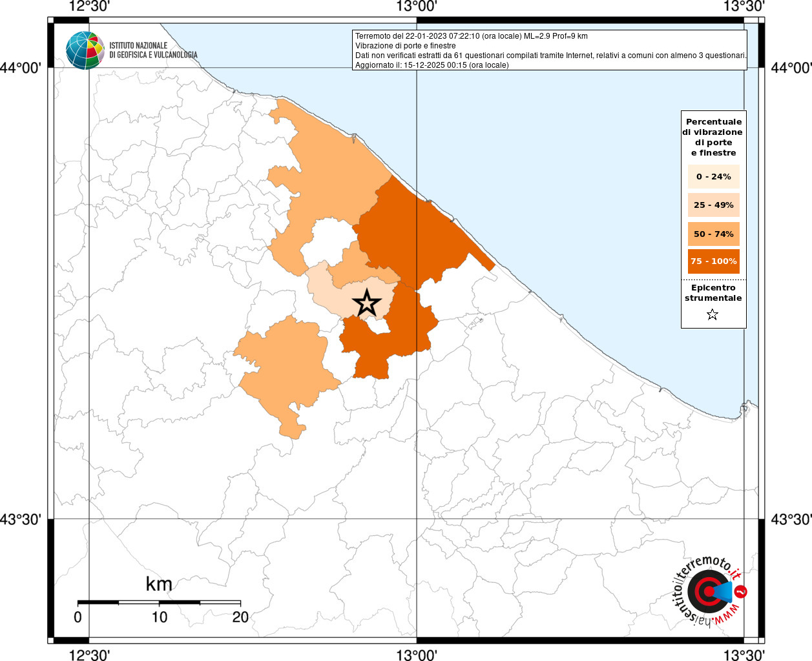The height and width of the screenshot is (661, 812).
Task: Click the 'Terremoto del 22-01-2023' header line
Action: coord(472,36)
